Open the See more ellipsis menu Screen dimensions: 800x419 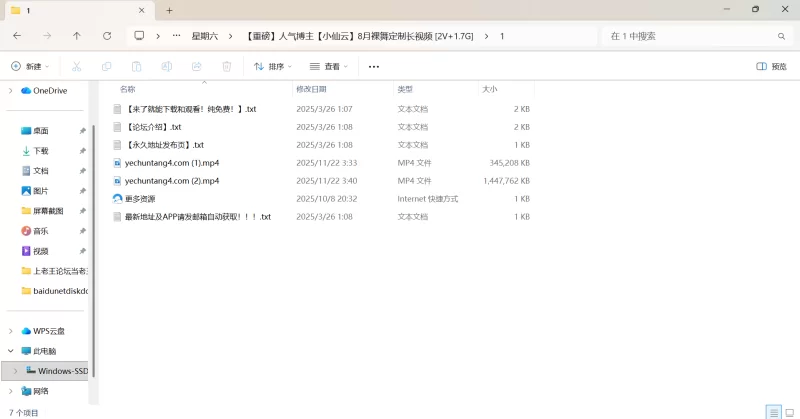(x=374, y=67)
